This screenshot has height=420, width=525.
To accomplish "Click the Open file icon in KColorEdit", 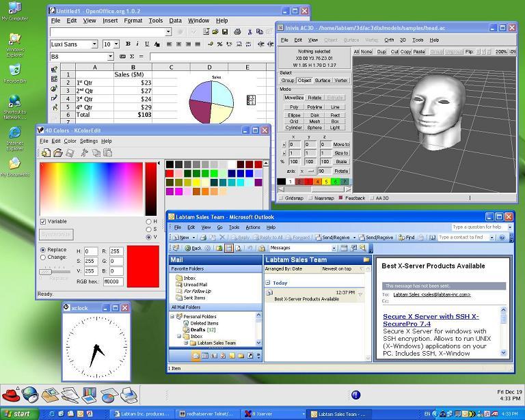I will 58,153.
